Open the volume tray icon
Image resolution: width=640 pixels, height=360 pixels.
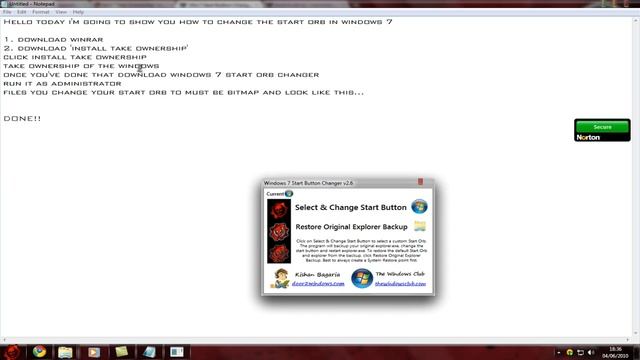[591, 352]
